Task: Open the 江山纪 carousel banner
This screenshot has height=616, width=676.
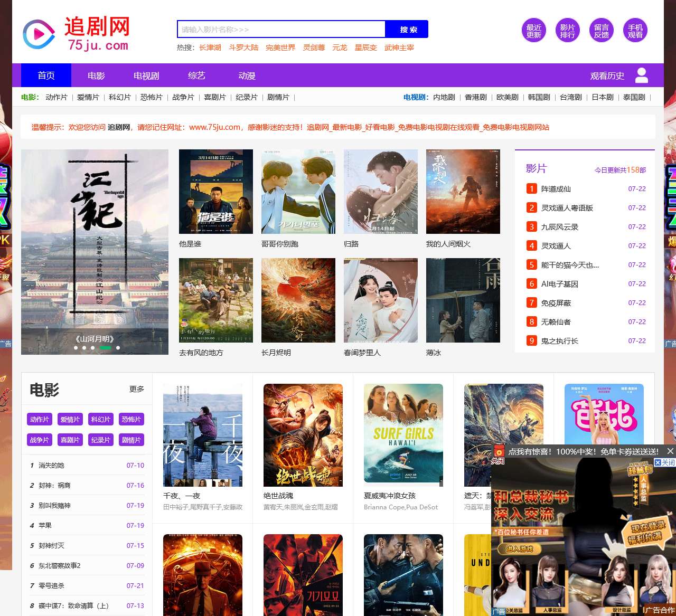Action: pos(95,252)
